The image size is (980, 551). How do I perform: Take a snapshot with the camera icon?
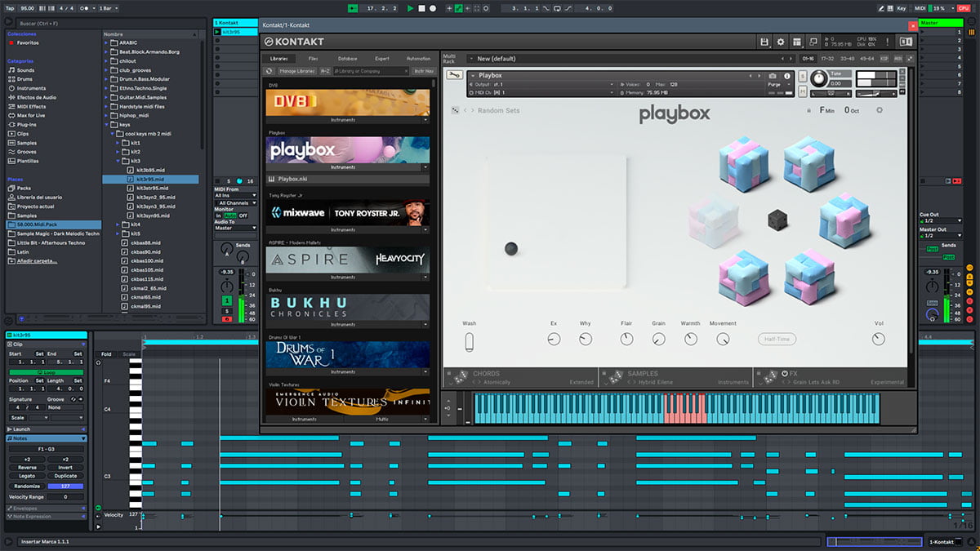click(773, 76)
